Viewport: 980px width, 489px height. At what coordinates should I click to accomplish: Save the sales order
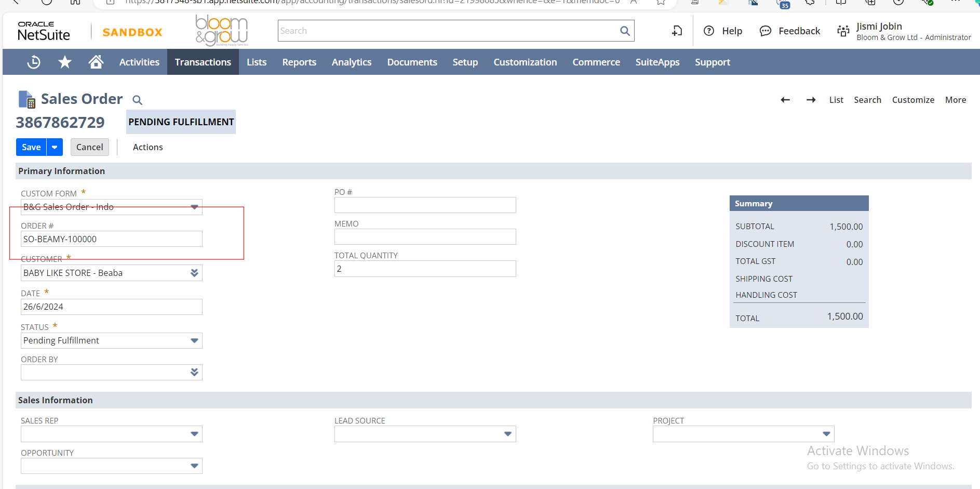coord(31,147)
